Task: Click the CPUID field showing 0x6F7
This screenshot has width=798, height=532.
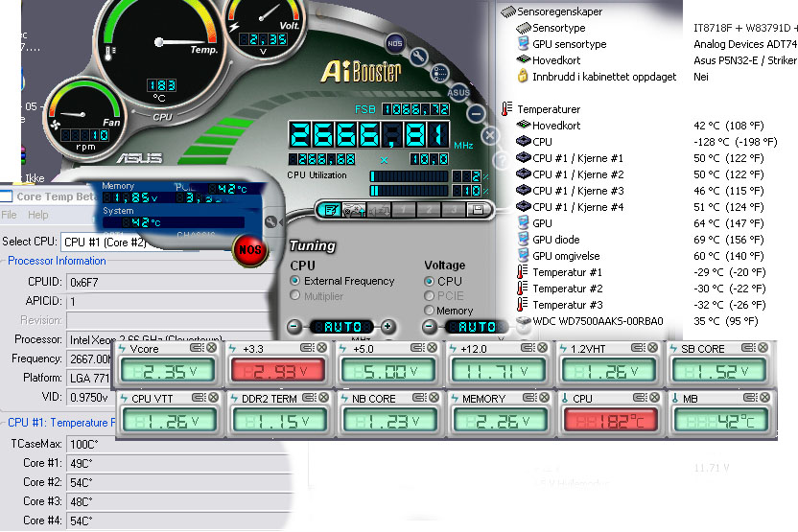Action: point(171,282)
